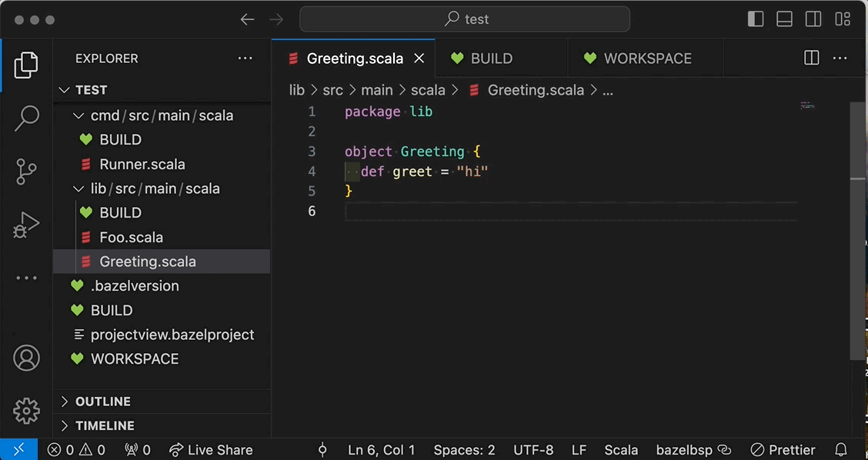The image size is (868, 460).
Task: Start Live Share from status bar
Action: [211, 450]
